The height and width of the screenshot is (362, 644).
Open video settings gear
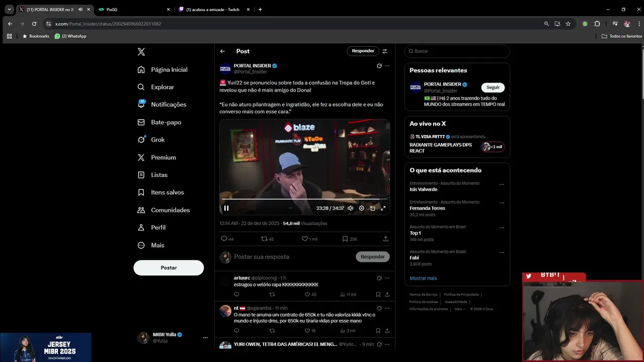coord(361,208)
